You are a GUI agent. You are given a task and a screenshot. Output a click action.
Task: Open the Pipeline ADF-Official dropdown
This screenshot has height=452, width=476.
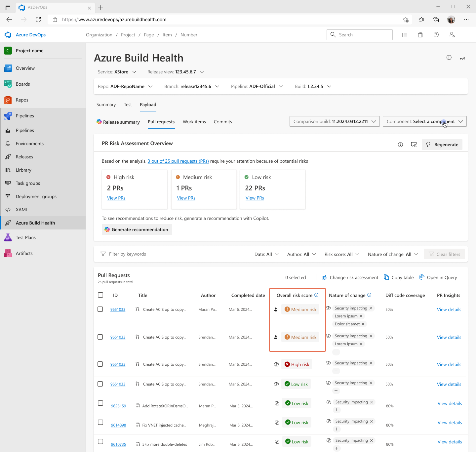click(x=257, y=86)
